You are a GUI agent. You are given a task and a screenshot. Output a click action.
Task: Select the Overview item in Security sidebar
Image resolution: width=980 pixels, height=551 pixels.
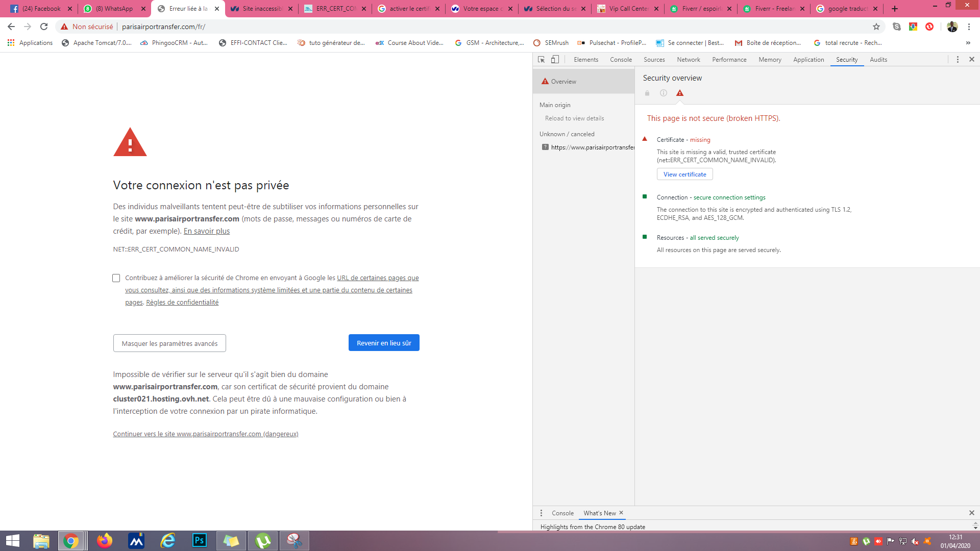coord(563,82)
